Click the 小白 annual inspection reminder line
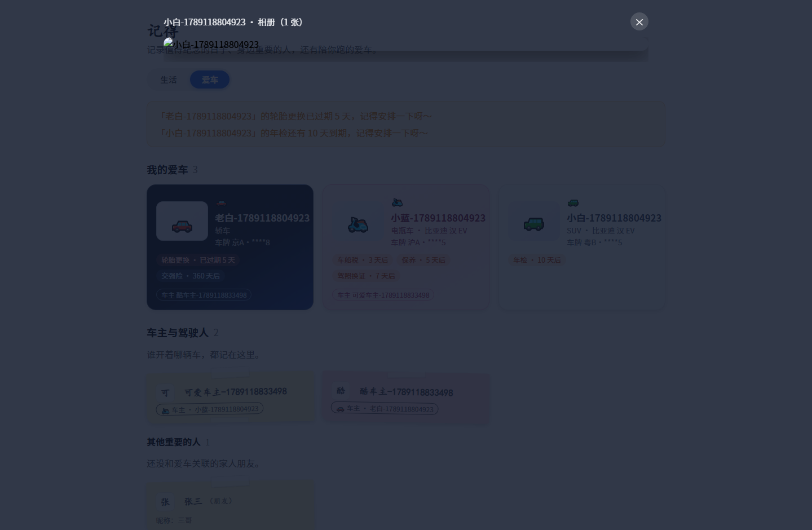Screen dimensions: 812x530 click(x=293, y=133)
